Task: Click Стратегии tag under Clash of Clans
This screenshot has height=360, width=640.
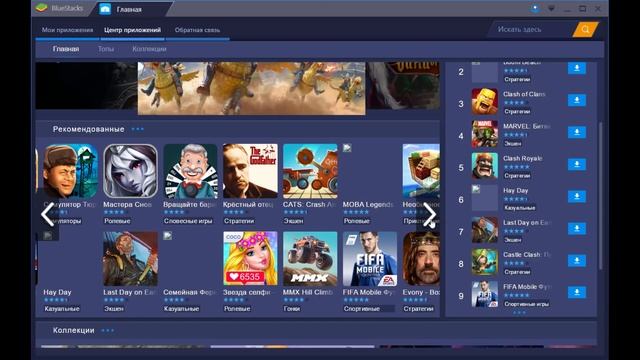Action: 517,111
